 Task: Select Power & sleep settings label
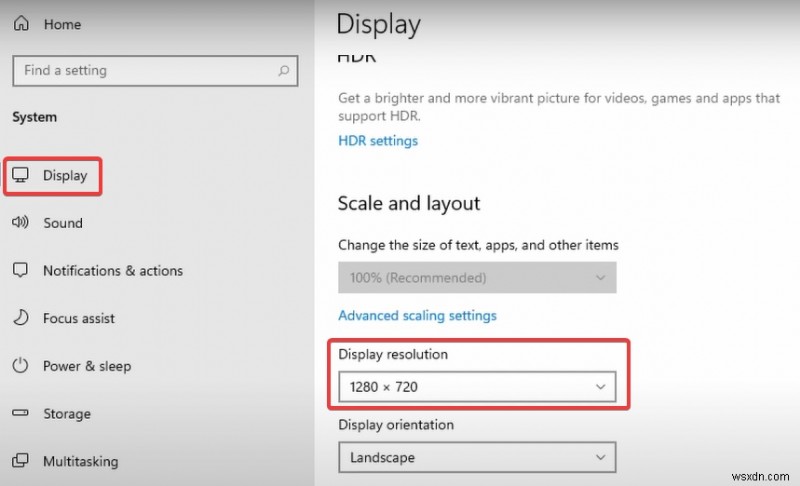pos(87,366)
